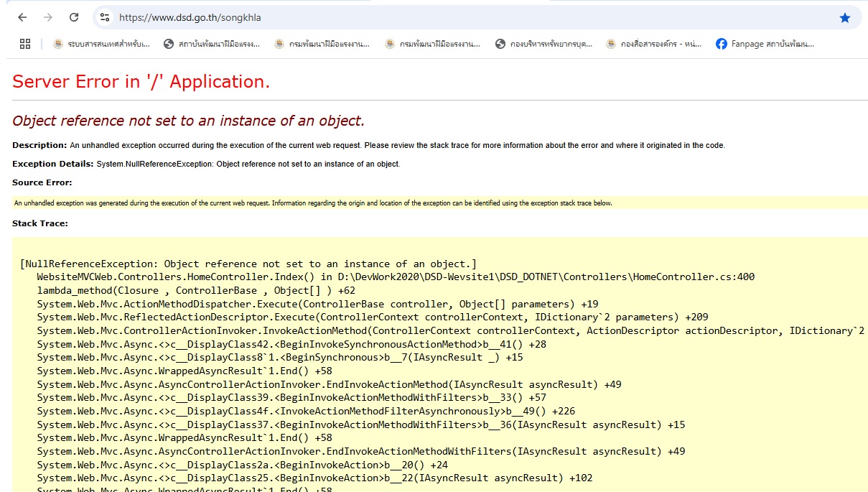Click the bold 'Source Error:' label
868x492 pixels.
coord(42,182)
